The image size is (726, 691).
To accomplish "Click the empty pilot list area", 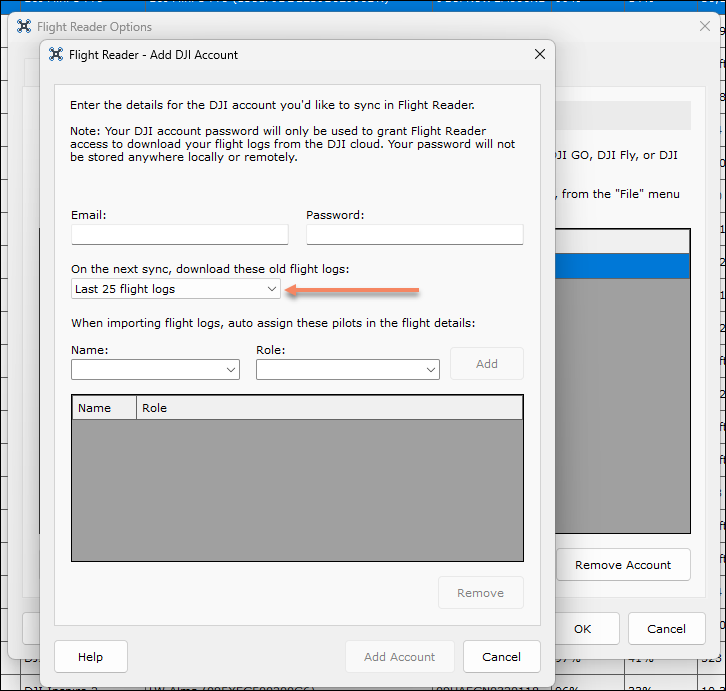I will point(297,490).
